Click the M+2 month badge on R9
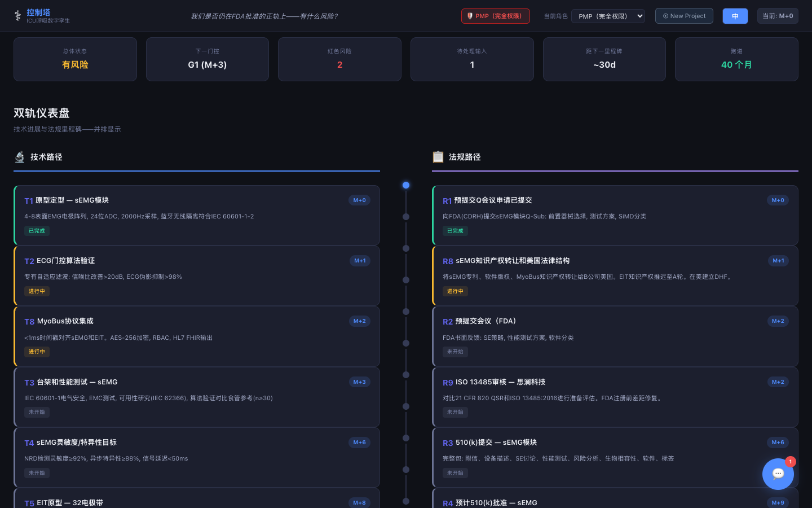The height and width of the screenshot is (508, 812). click(778, 382)
